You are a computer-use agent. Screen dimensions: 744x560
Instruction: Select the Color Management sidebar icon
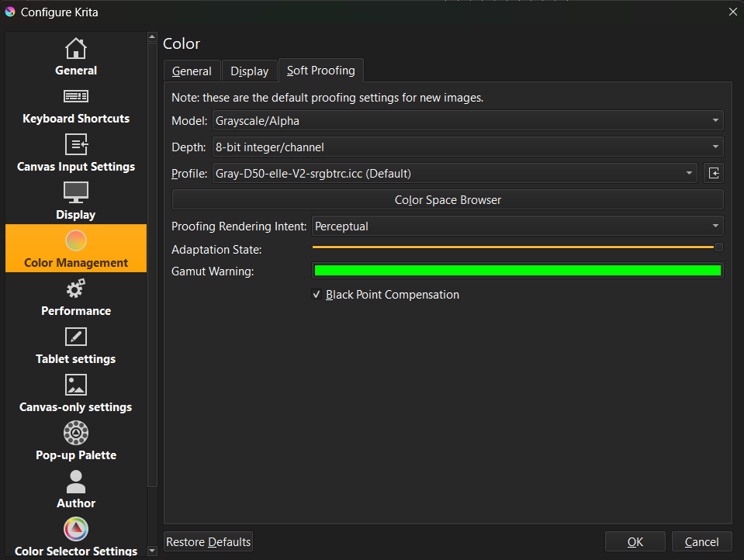tap(76, 240)
